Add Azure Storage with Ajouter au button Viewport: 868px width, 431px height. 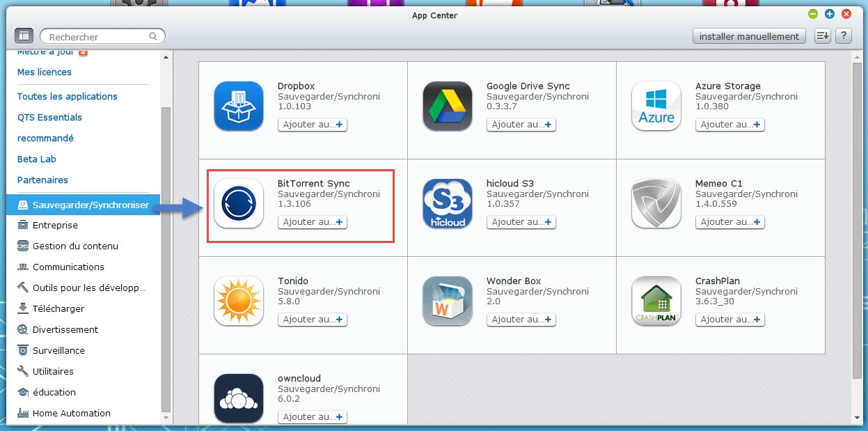coord(730,125)
